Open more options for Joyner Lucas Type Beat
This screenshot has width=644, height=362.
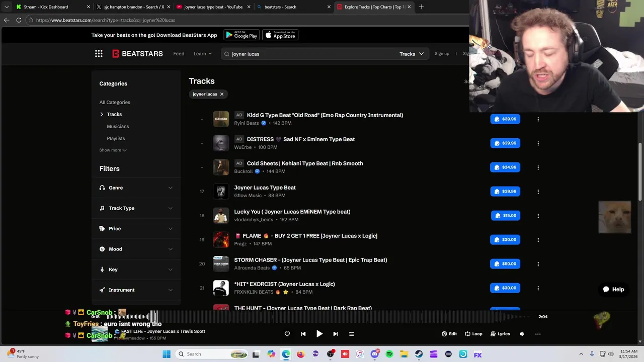pyautogui.click(x=538, y=192)
